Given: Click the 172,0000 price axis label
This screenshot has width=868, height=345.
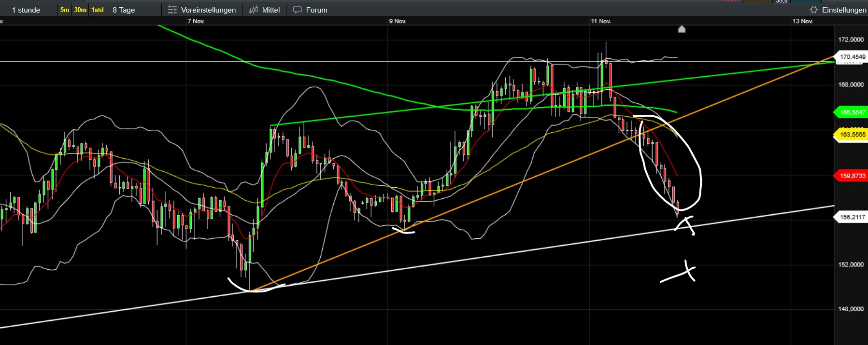Looking at the screenshot, I should (851, 40).
